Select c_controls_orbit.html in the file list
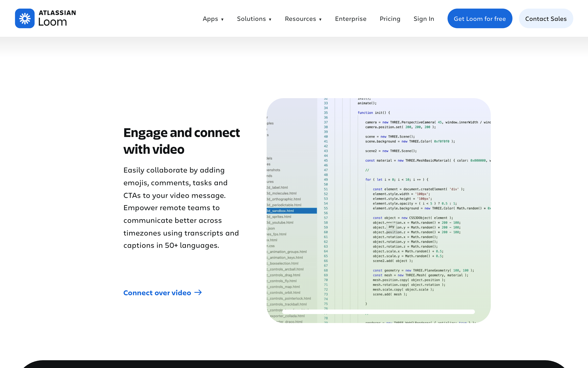The width and height of the screenshot is (588, 368). pos(284,293)
